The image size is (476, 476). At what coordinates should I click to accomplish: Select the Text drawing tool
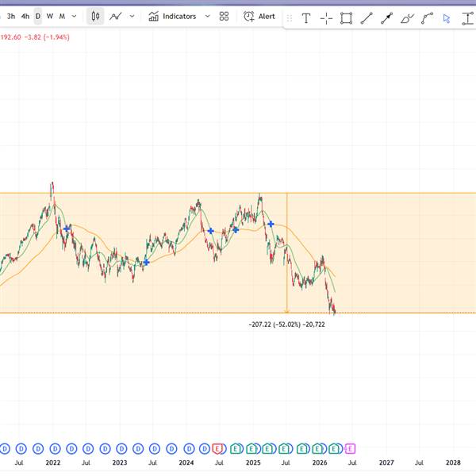coord(305,18)
